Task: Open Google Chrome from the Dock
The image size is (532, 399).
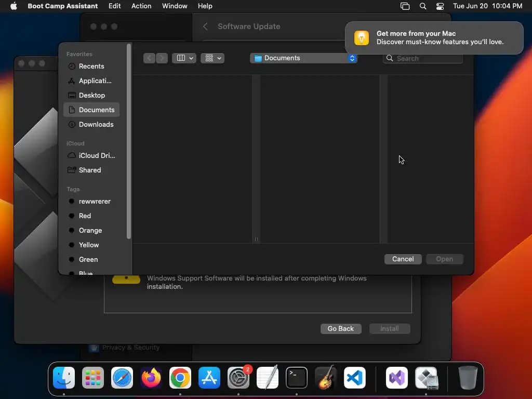Action: tap(180, 378)
